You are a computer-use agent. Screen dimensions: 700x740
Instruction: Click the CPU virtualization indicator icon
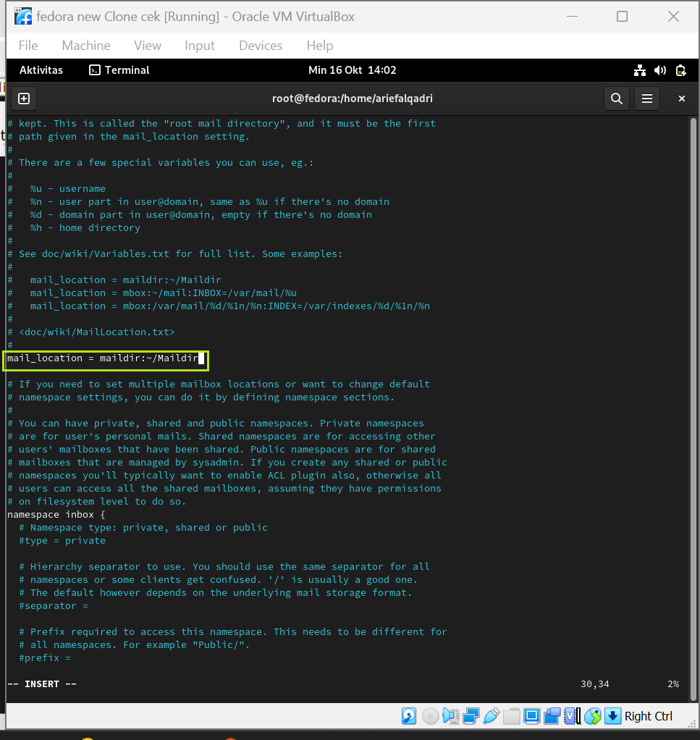tap(572, 716)
